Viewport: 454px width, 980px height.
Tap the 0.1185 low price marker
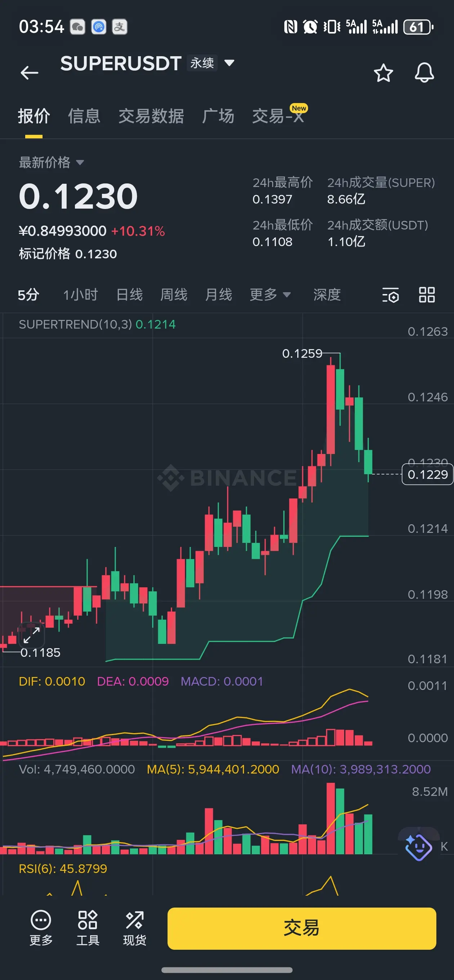(40, 652)
